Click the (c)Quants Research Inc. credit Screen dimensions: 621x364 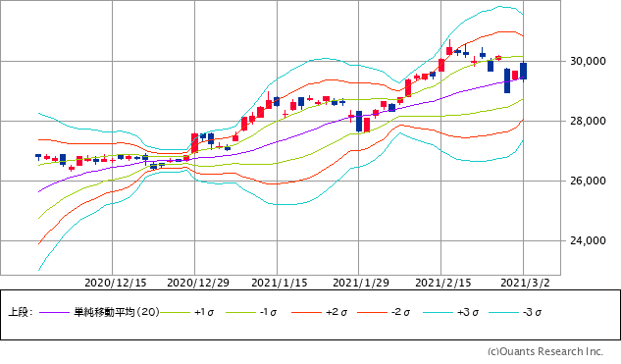coord(544,351)
